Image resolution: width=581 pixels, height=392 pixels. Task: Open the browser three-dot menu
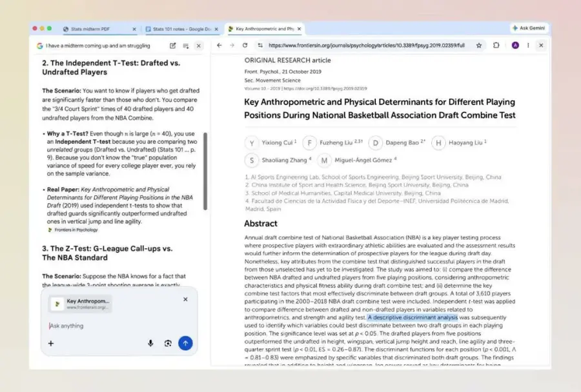coord(528,45)
